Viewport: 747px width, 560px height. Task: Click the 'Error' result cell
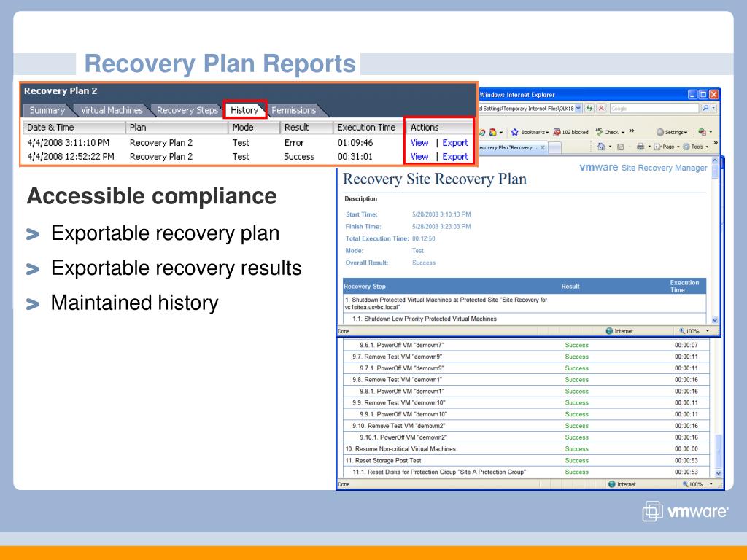(x=294, y=142)
